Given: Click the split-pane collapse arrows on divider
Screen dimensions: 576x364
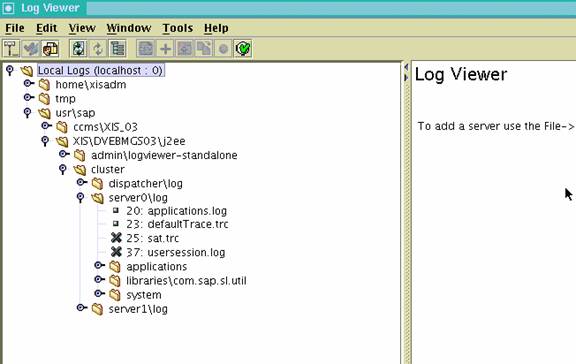Looking at the screenshot, I should 406,72.
